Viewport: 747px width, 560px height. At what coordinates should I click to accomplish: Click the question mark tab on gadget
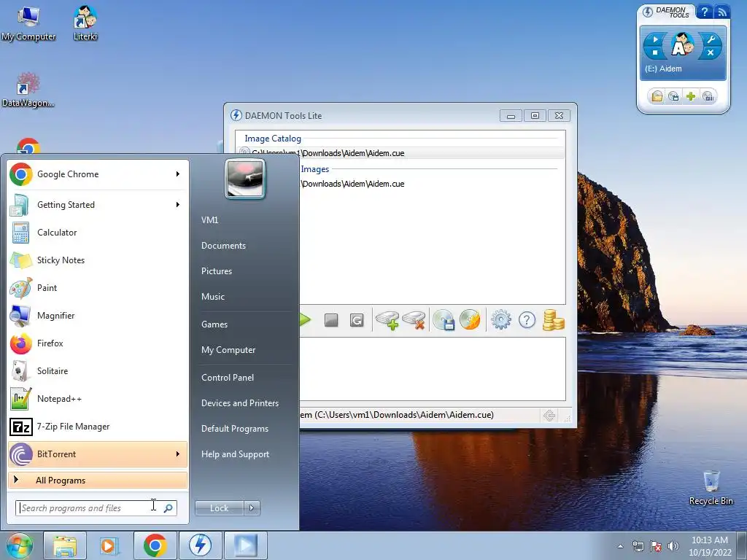click(x=705, y=12)
